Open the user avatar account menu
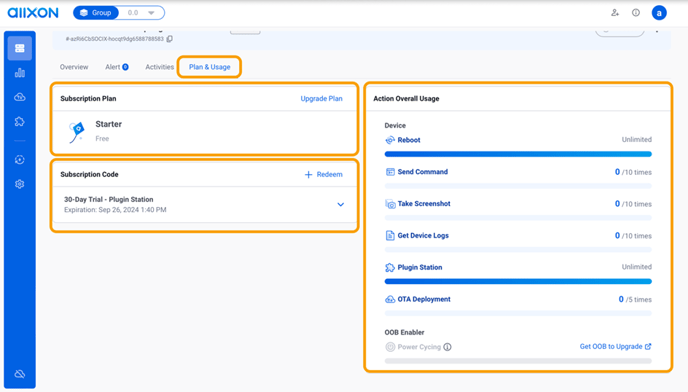This screenshot has height=392, width=688. tap(659, 13)
